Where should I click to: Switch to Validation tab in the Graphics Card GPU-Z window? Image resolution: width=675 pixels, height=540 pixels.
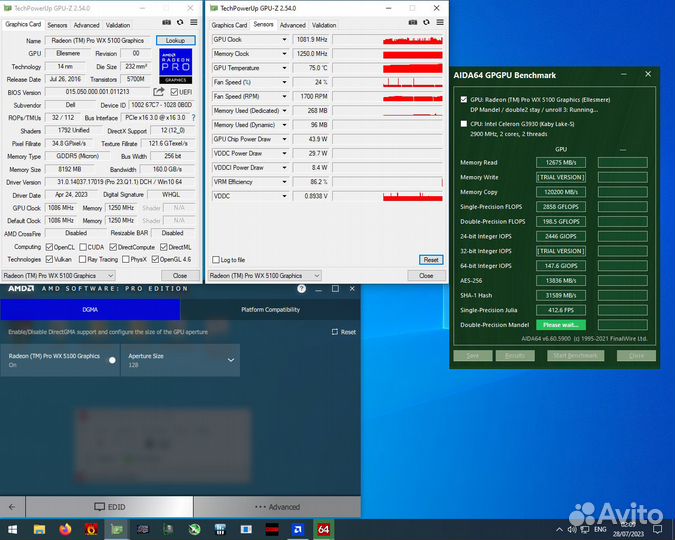[x=118, y=25]
